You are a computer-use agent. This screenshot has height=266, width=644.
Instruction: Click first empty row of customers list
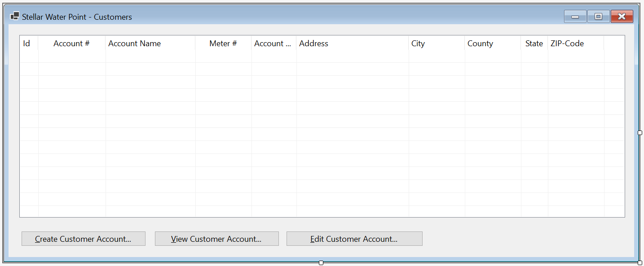click(x=322, y=57)
